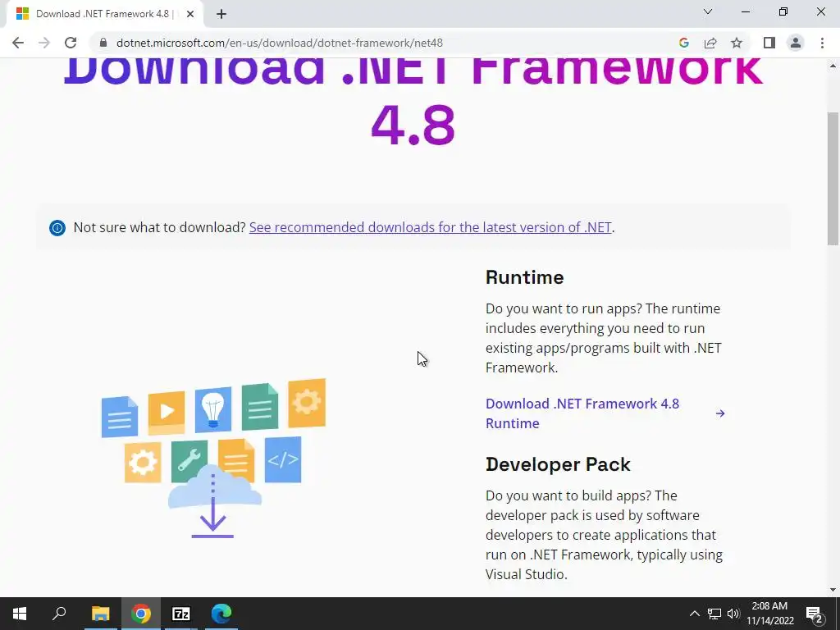Expand the tab search chevron
Image resolution: width=840 pixels, height=630 pixels.
pyautogui.click(x=708, y=11)
